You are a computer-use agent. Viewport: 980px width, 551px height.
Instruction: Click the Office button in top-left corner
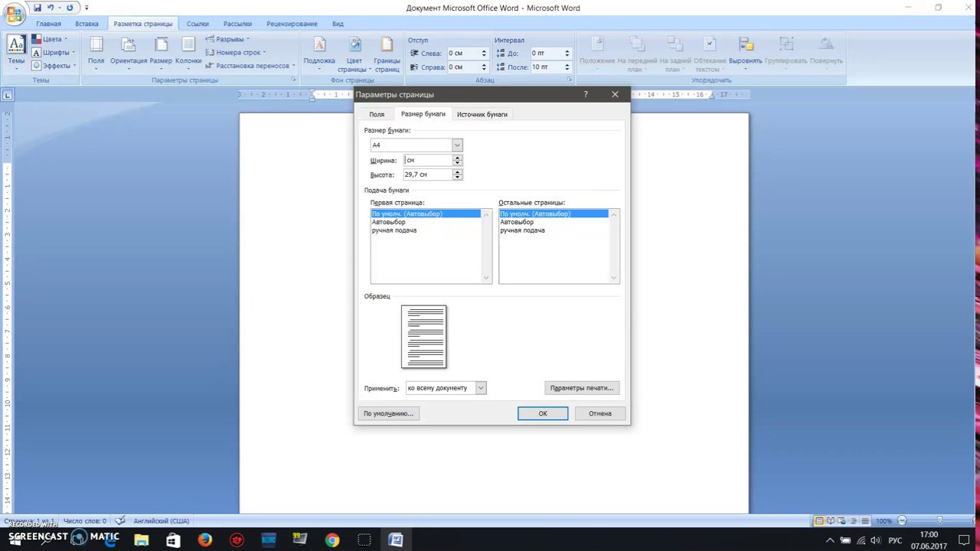(14, 13)
